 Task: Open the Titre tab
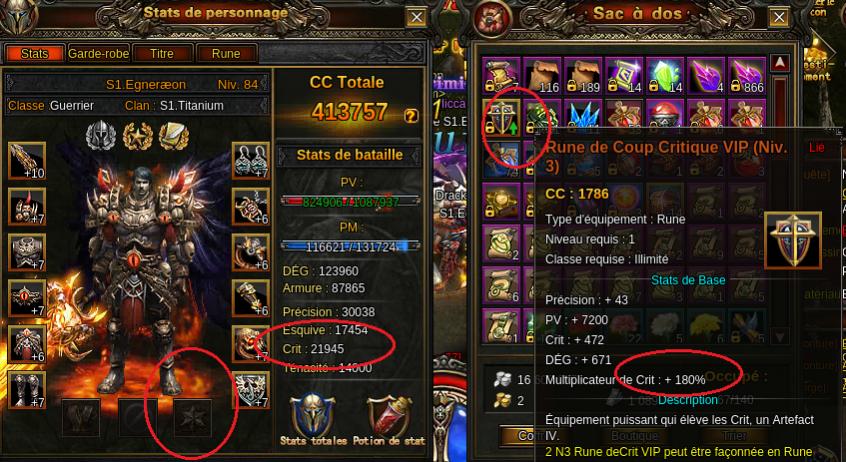click(162, 53)
